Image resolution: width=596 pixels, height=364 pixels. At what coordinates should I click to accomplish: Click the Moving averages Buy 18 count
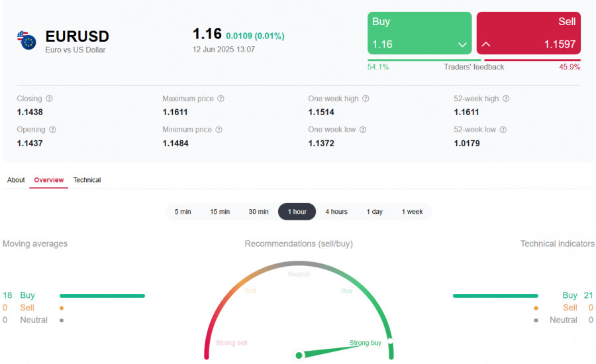pos(7,295)
